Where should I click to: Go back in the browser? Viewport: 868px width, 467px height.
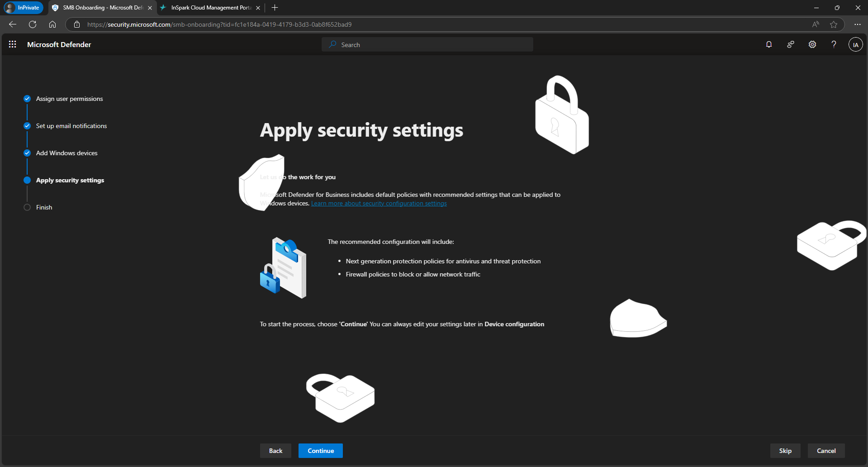(x=13, y=24)
